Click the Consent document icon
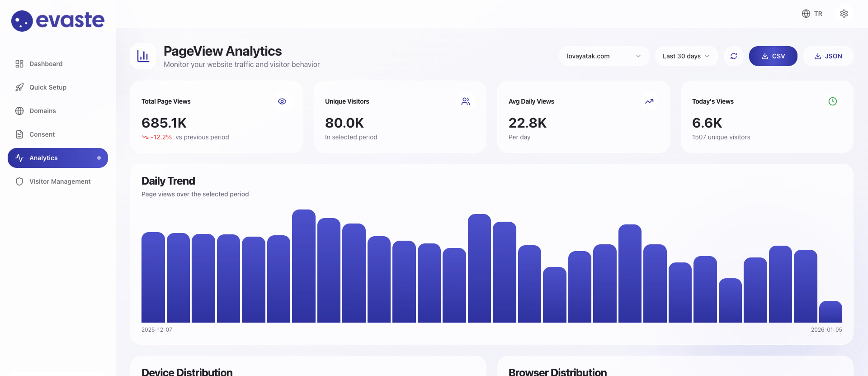 pyautogui.click(x=19, y=134)
